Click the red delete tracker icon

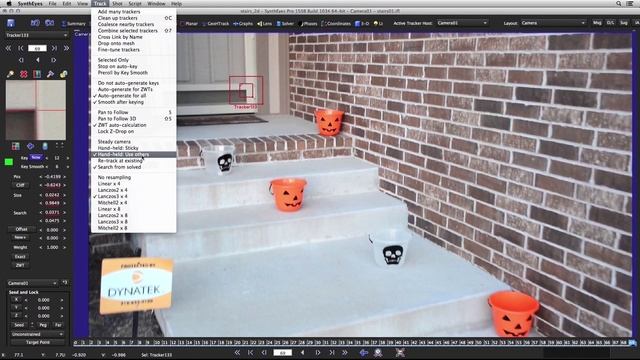coord(24,74)
